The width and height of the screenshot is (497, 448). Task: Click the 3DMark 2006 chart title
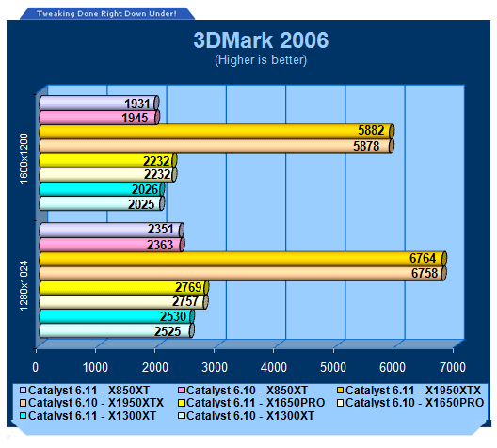click(x=261, y=40)
